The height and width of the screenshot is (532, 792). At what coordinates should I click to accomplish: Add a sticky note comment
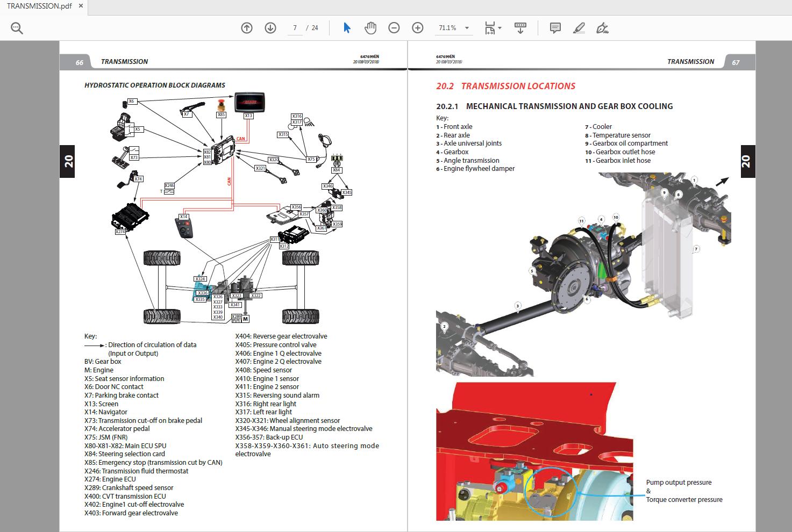click(x=555, y=28)
